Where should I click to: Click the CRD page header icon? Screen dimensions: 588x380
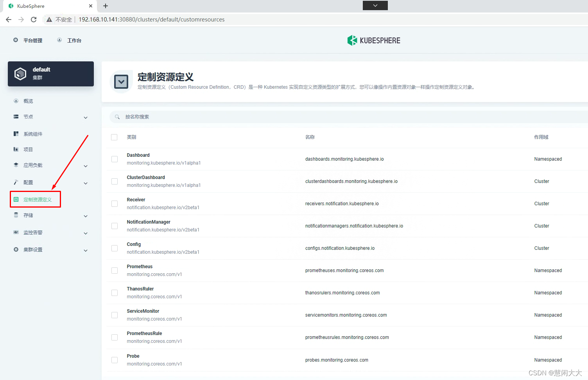pos(121,82)
